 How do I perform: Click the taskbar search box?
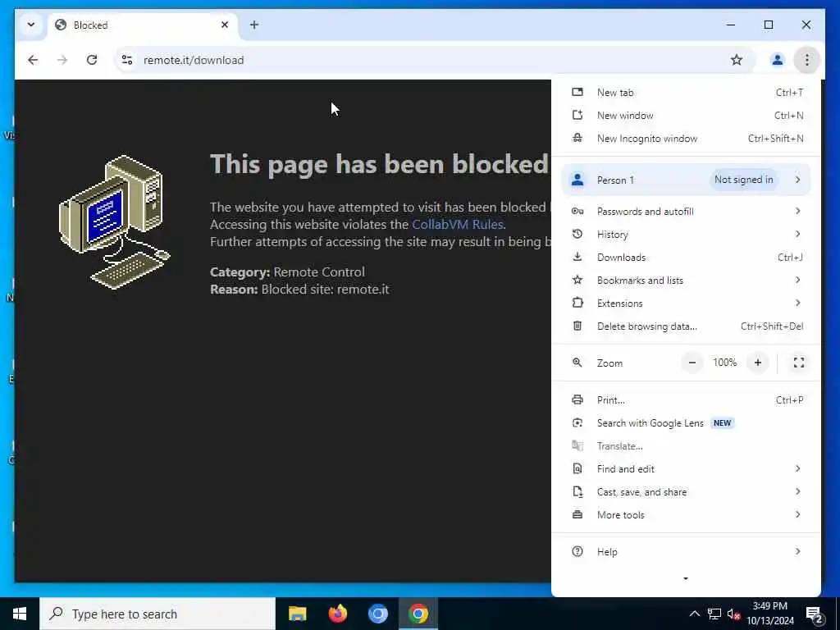pyautogui.click(x=157, y=614)
